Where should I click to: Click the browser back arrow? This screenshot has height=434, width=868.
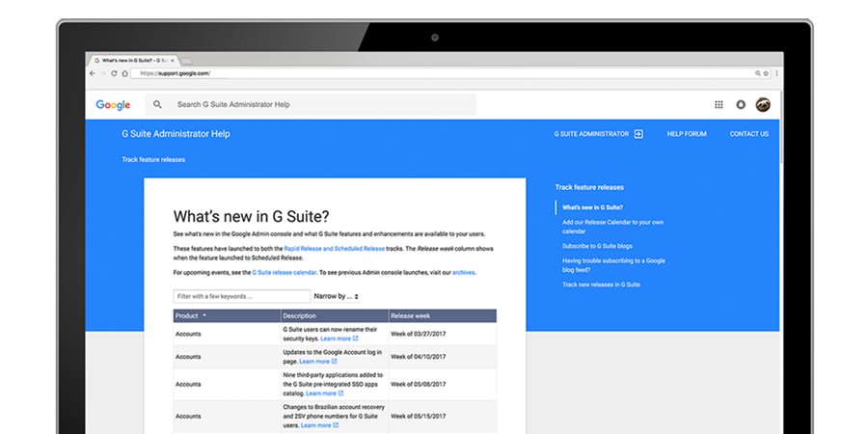(93, 73)
